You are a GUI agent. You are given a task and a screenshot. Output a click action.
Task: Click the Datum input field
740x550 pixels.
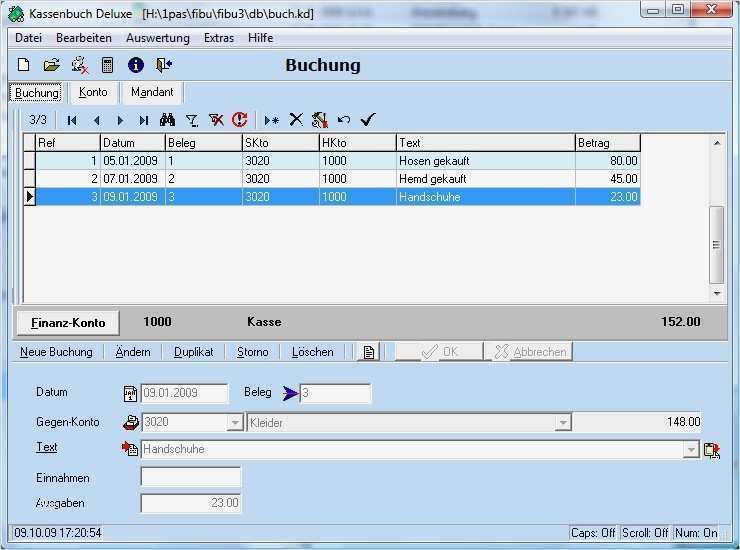tap(185, 393)
